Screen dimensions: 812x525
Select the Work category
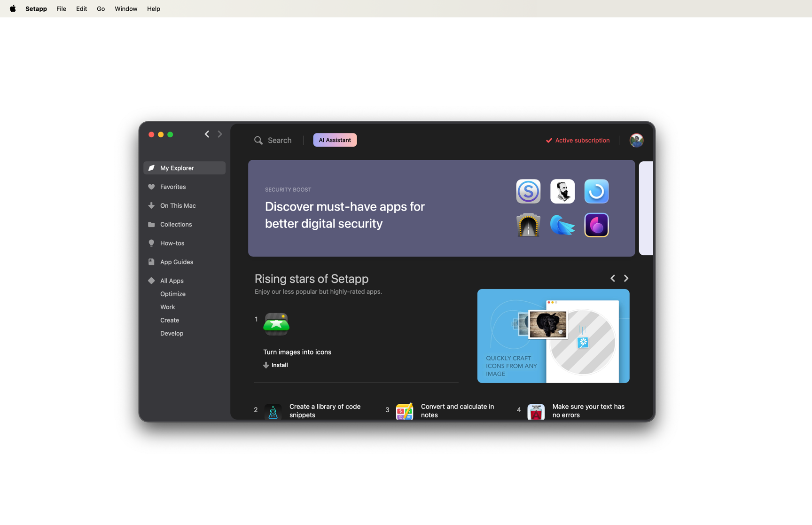tap(167, 307)
